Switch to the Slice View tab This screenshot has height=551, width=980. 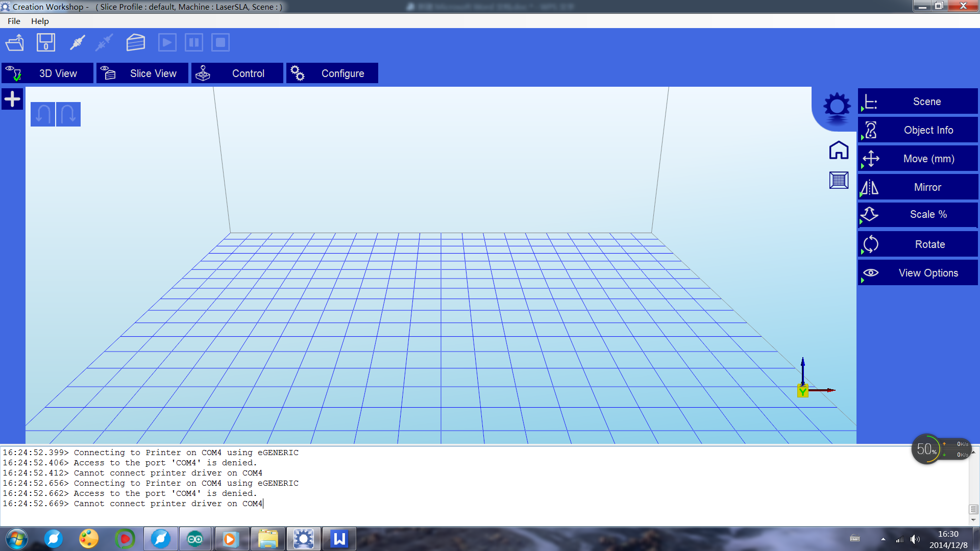click(x=142, y=73)
